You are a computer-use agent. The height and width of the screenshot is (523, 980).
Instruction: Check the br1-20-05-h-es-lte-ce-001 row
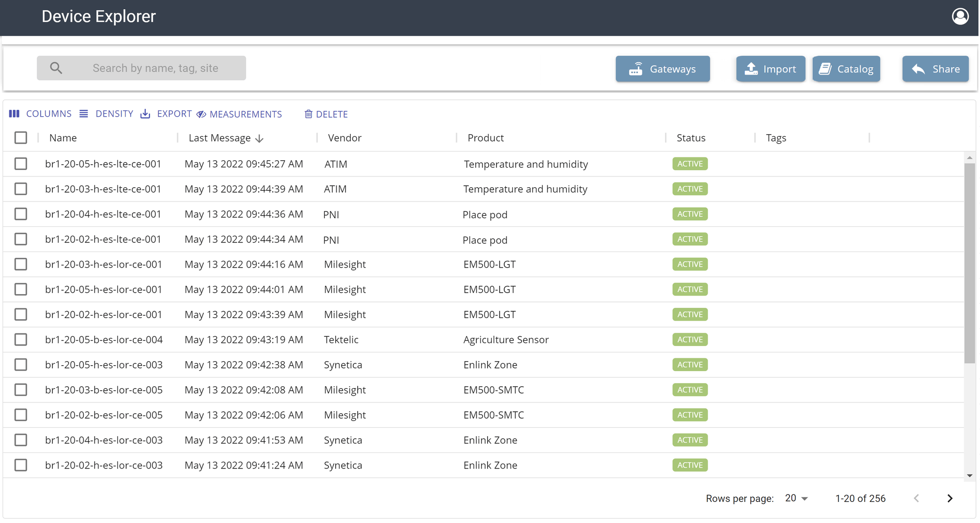click(21, 164)
